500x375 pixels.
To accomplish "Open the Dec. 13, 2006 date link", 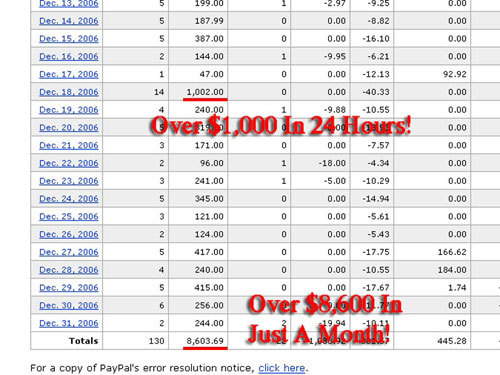I will [69, 3].
